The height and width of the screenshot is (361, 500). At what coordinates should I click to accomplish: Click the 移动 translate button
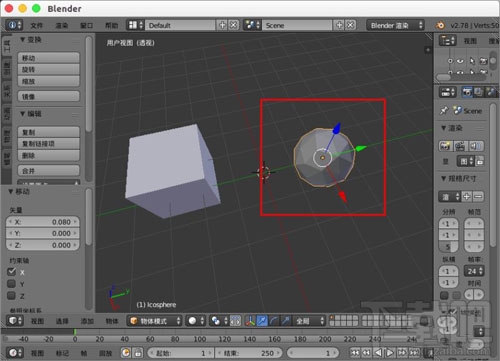click(x=49, y=58)
